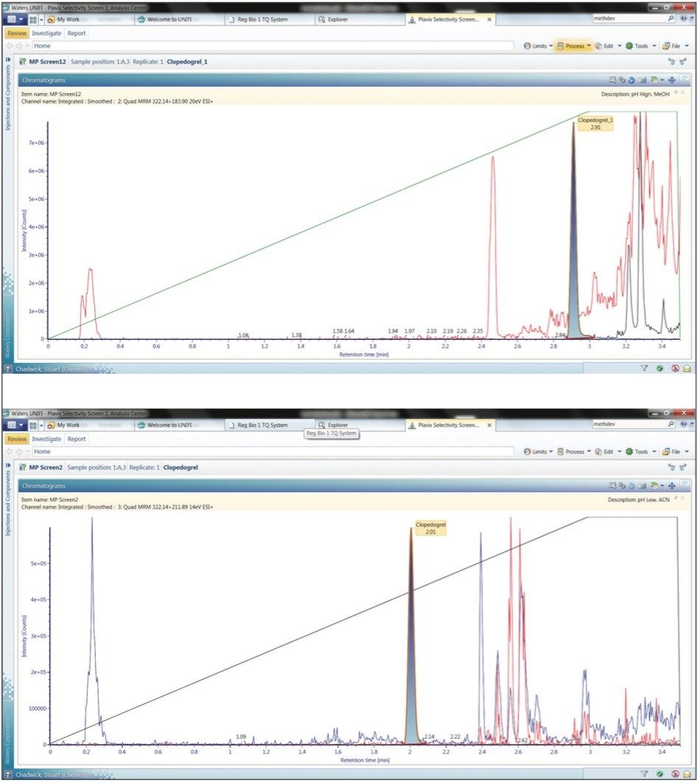Click the Process toolbar icon
Viewport: 700px width, 783px height.
pyautogui.click(x=561, y=46)
